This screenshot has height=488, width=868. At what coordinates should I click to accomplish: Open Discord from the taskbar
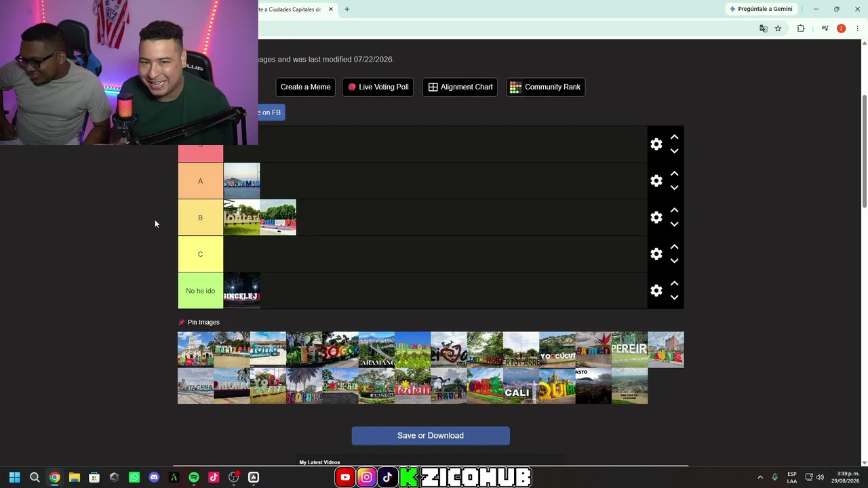(x=154, y=478)
